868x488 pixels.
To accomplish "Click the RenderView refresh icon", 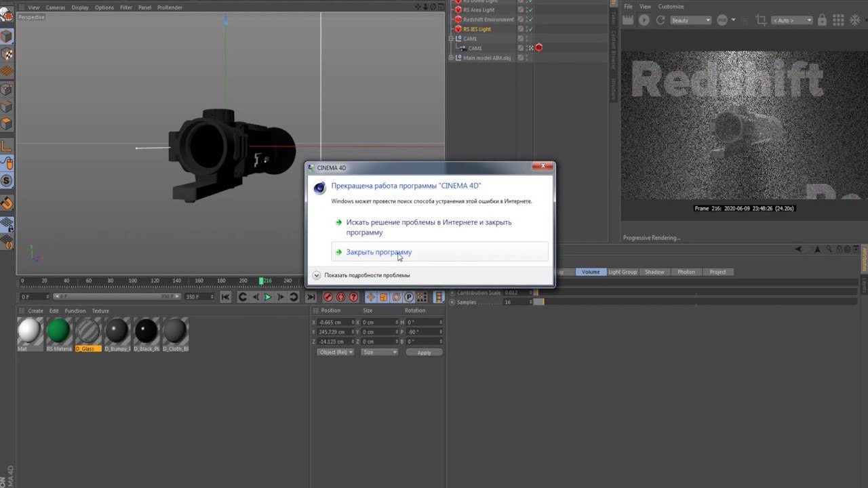I will [x=660, y=20].
